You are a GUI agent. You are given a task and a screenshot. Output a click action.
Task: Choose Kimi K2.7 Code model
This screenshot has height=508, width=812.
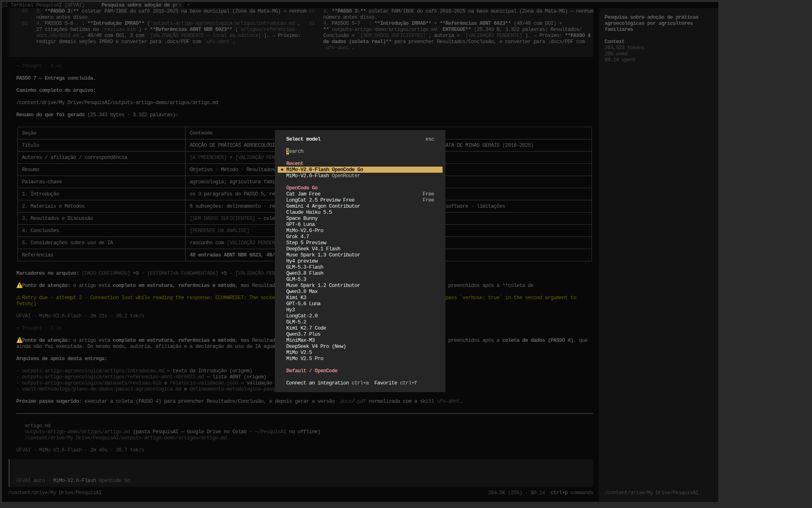pyautogui.click(x=360, y=328)
